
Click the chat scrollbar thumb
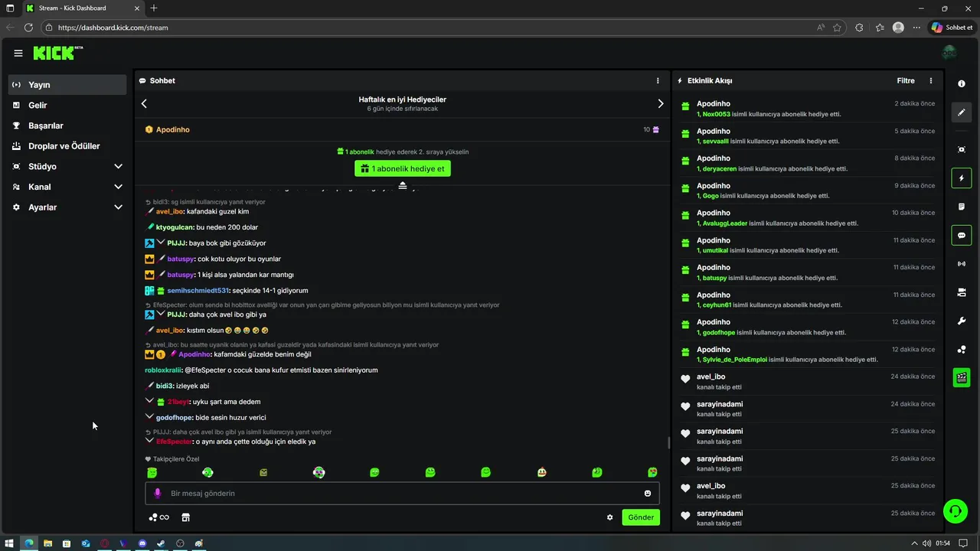tap(668, 443)
